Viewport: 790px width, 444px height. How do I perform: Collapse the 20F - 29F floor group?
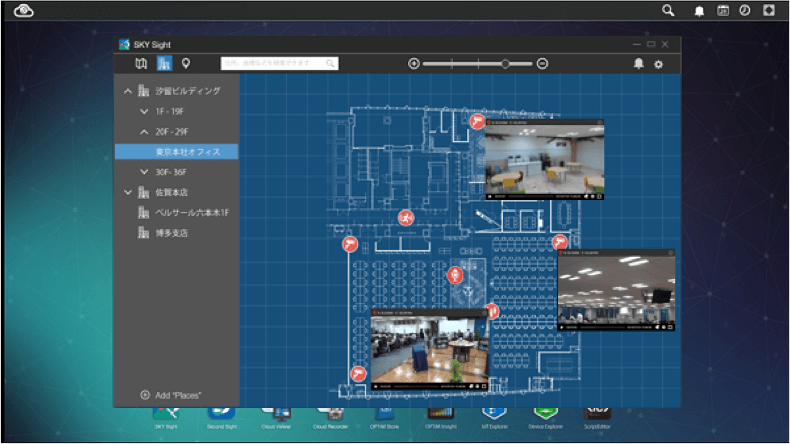point(144,132)
